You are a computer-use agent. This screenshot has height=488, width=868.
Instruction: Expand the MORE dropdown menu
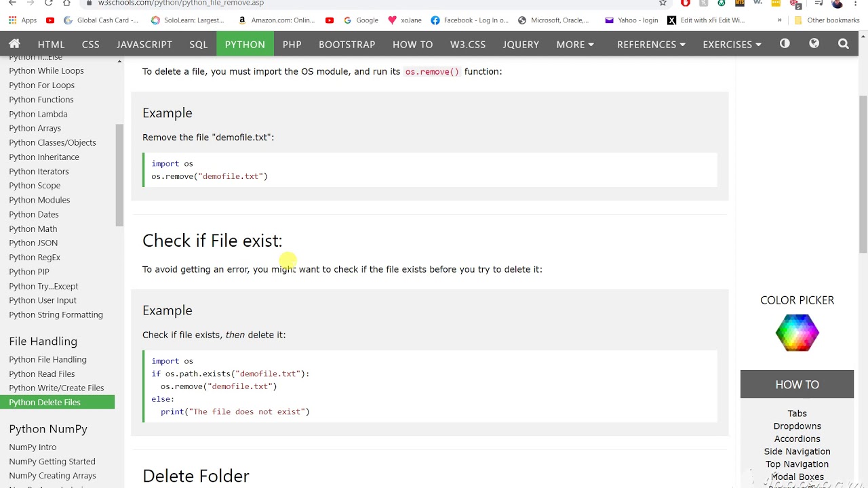click(x=575, y=44)
